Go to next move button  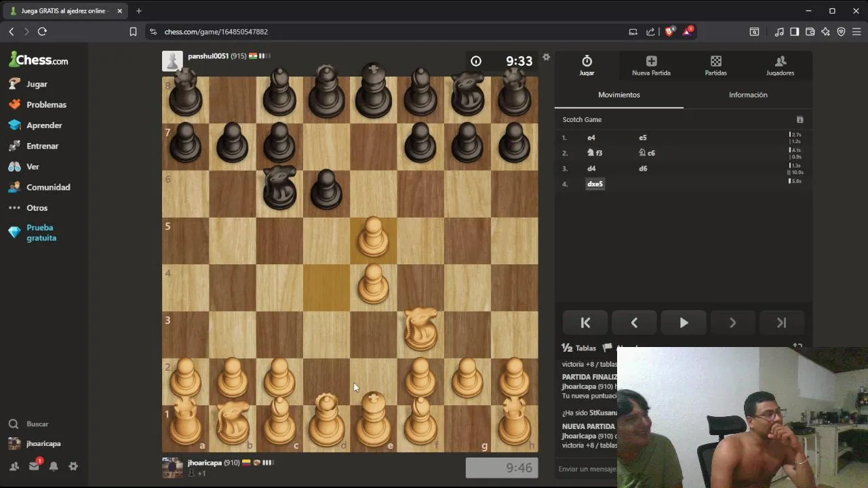732,323
